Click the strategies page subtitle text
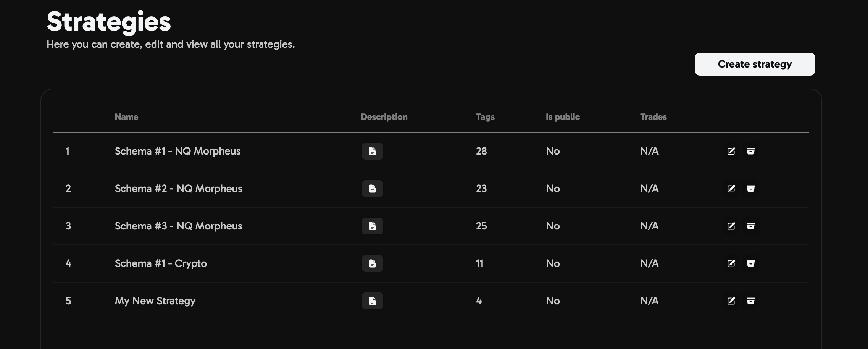This screenshot has width=868, height=349. tap(171, 44)
